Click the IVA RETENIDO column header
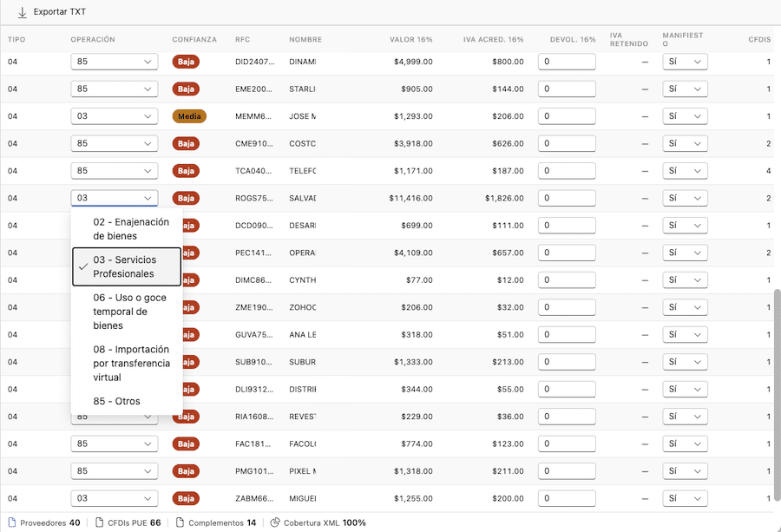The image size is (781, 532). tap(628, 39)
